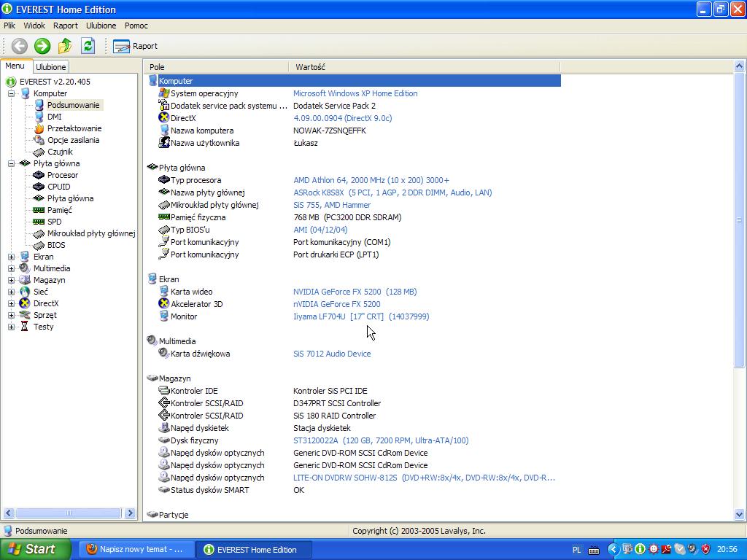This screenshot has width=747, height=560.
Task: Click the Windows Start button
Action: tap(36, 550)
